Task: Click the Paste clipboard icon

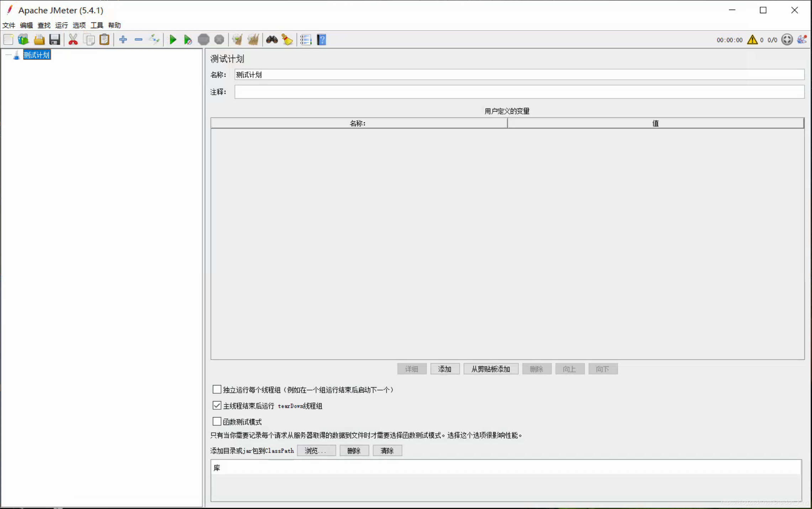Action: (x=104, y=40)
